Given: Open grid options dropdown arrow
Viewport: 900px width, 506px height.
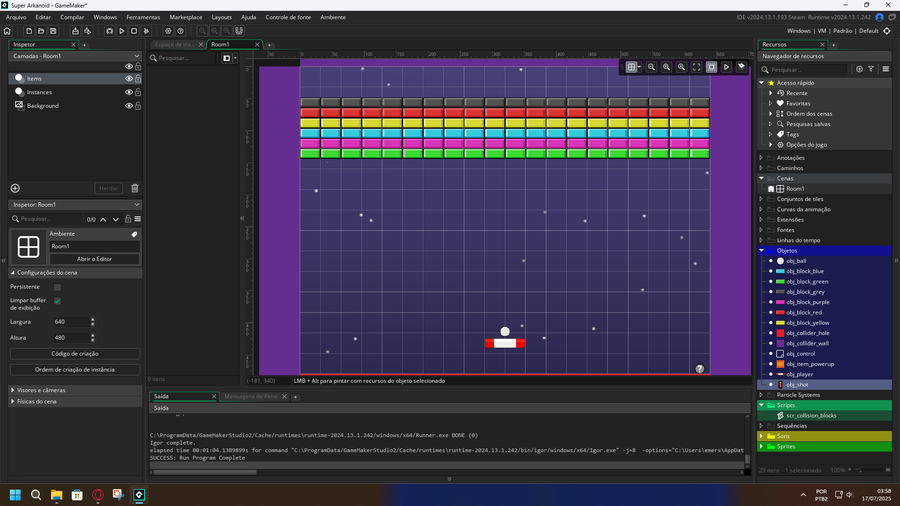Looking at the screenshot, I should [639, 67].
